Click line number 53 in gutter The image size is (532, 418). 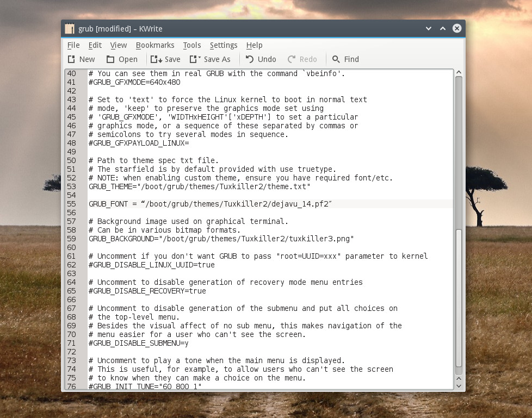[x=72, y=186]
